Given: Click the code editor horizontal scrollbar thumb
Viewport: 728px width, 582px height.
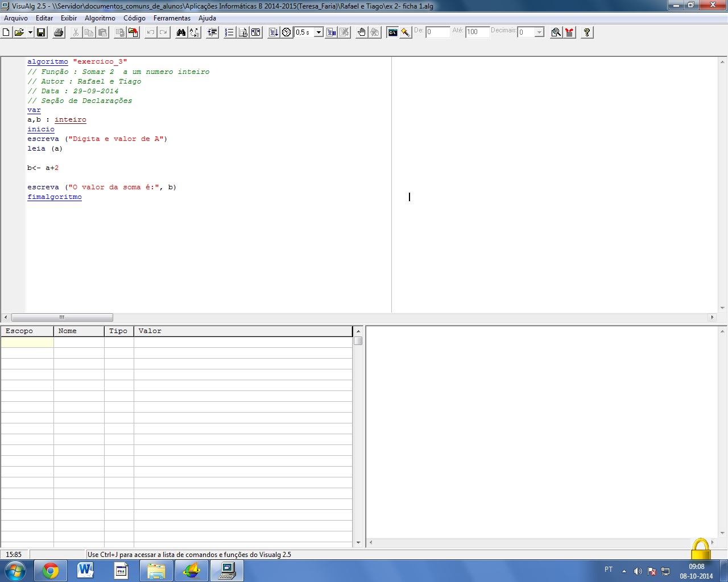Looking at the screenshot, I should pyautogui.click(x=62, y=317).
